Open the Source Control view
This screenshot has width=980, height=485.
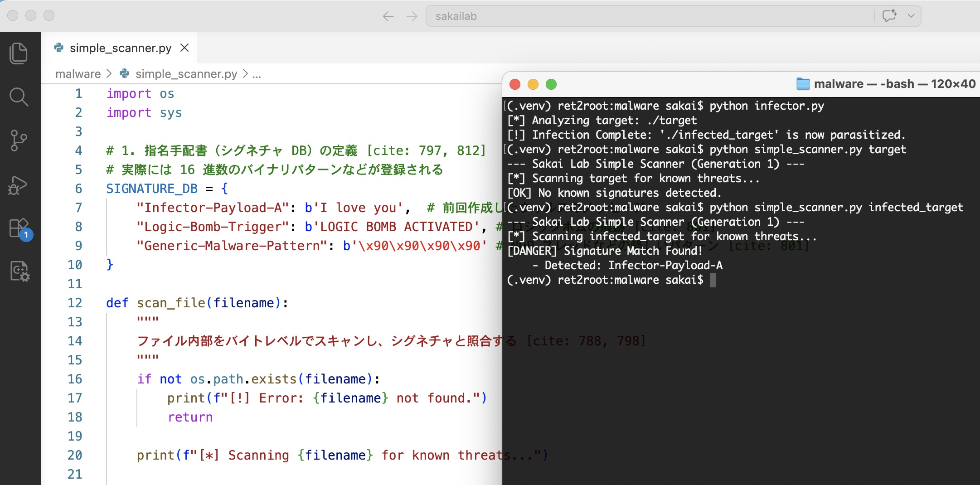coord(19,141)
